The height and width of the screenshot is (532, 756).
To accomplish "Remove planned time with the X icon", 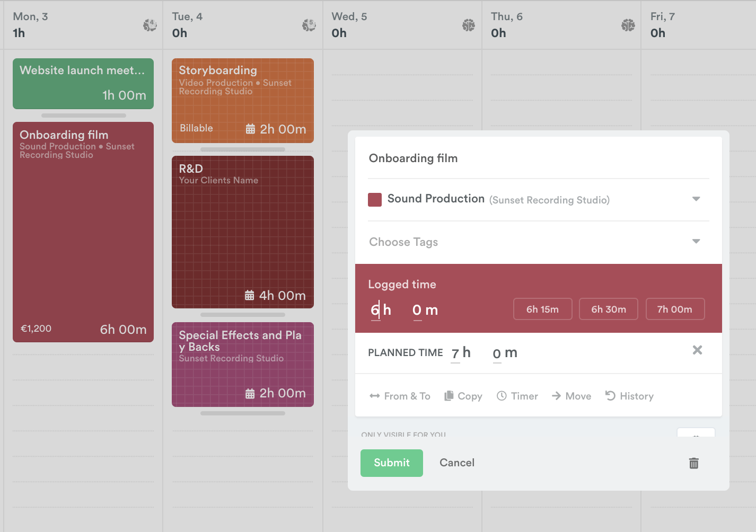I will [697, 350].
